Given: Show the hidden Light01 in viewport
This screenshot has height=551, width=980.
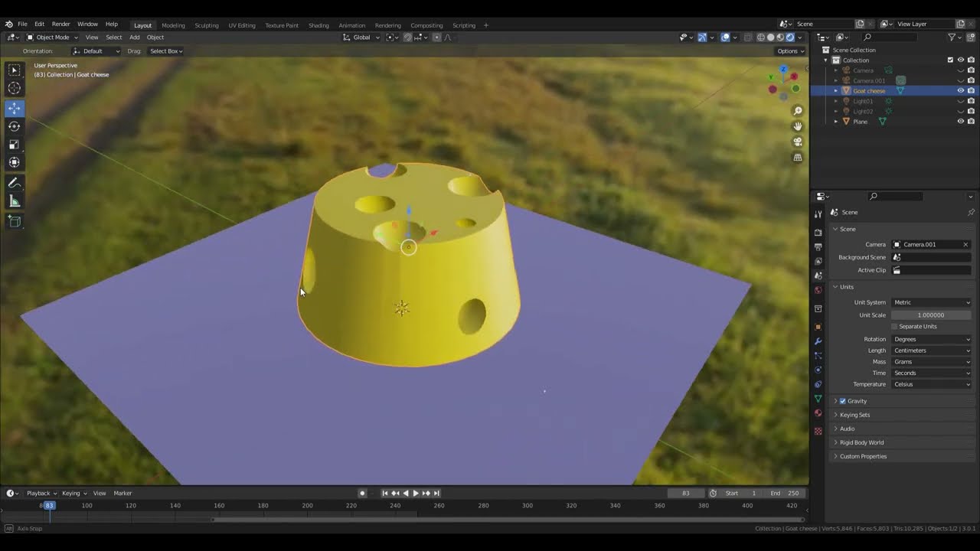Looking at the screenshot, I should [x=961, y=101].
